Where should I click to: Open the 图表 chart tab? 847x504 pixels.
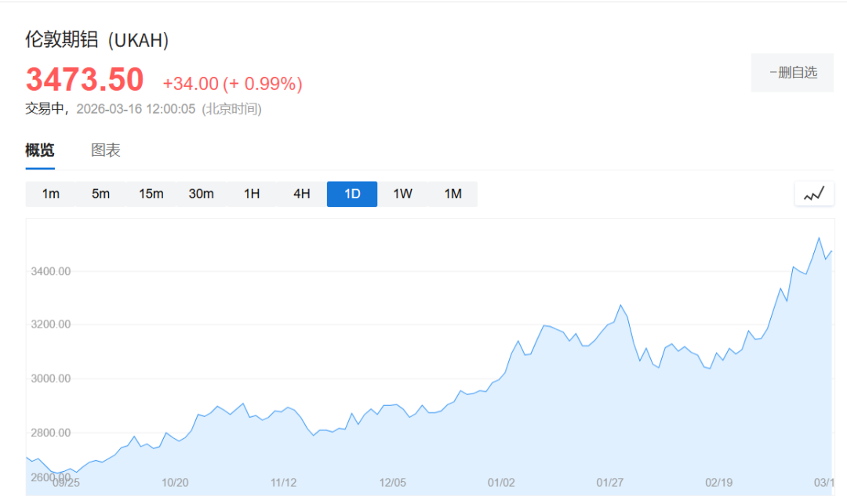pyautogui.click(x=106, y=150)
